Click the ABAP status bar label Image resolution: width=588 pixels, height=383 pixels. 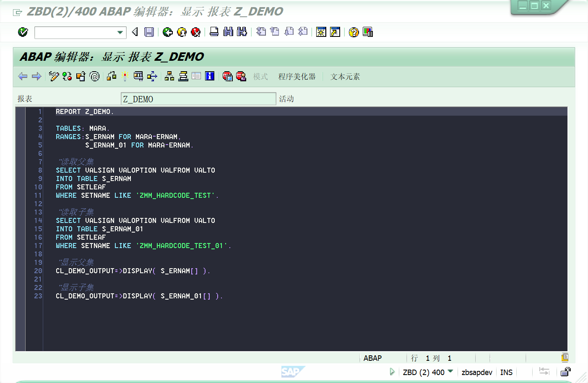(x=372, y=358)
